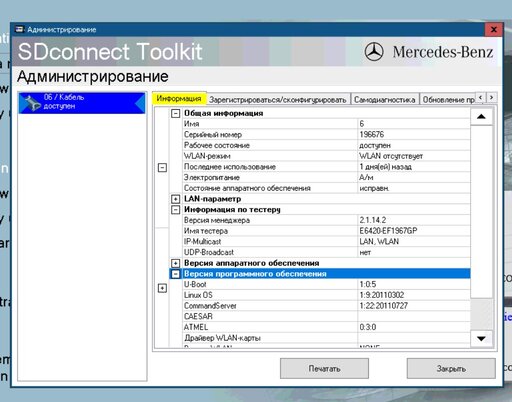Collapse Версия программного обеспечения section
Screen dimensions: 512x402
[175, 274]
